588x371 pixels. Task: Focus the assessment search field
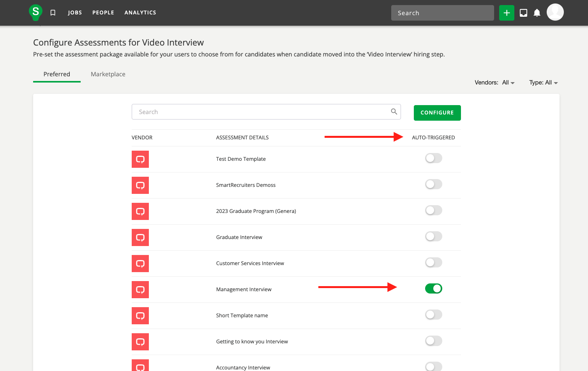[261, 112]
